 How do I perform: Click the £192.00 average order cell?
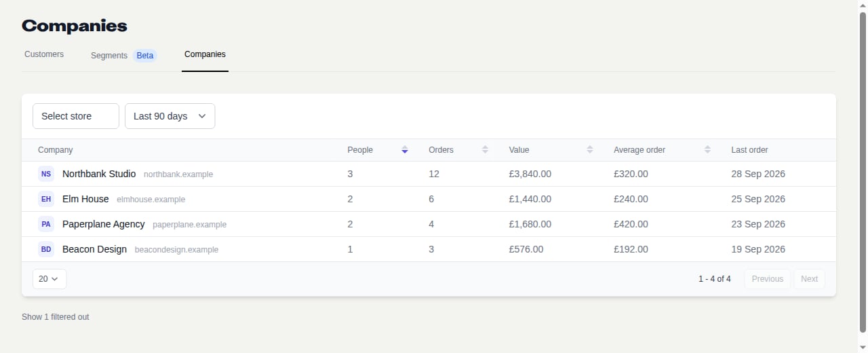pyautogui.click(x=631, y=249)
